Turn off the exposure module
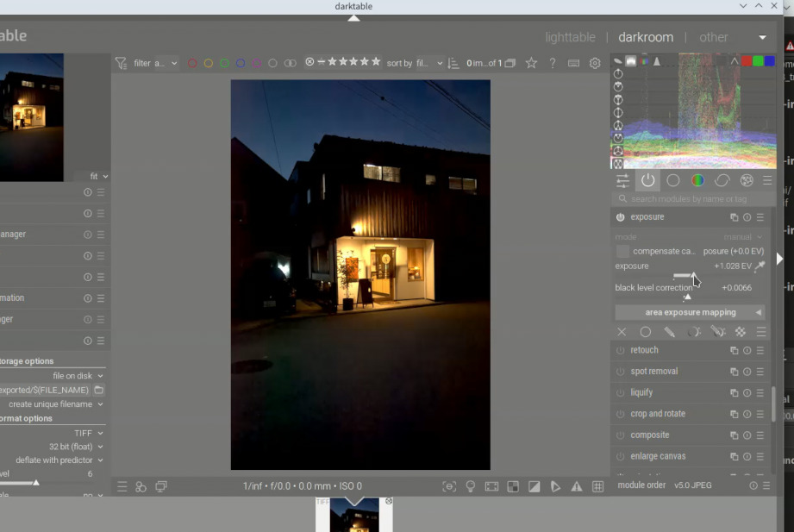This screenshot has height=532, width=794. click(x=621, y=217)
